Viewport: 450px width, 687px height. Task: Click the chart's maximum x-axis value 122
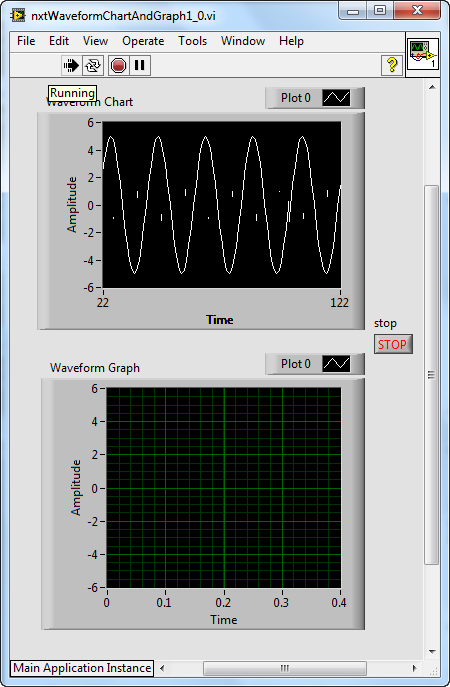(x=340, y=303)
